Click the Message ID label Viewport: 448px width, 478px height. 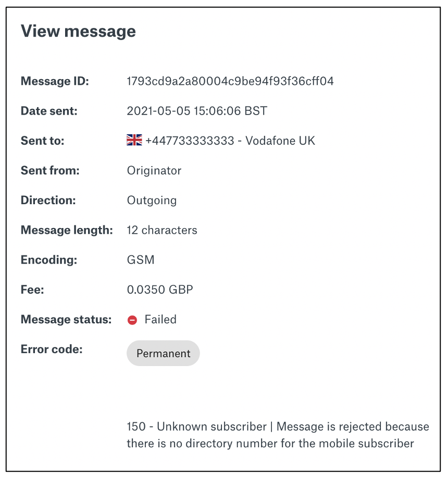pos(55,81)
